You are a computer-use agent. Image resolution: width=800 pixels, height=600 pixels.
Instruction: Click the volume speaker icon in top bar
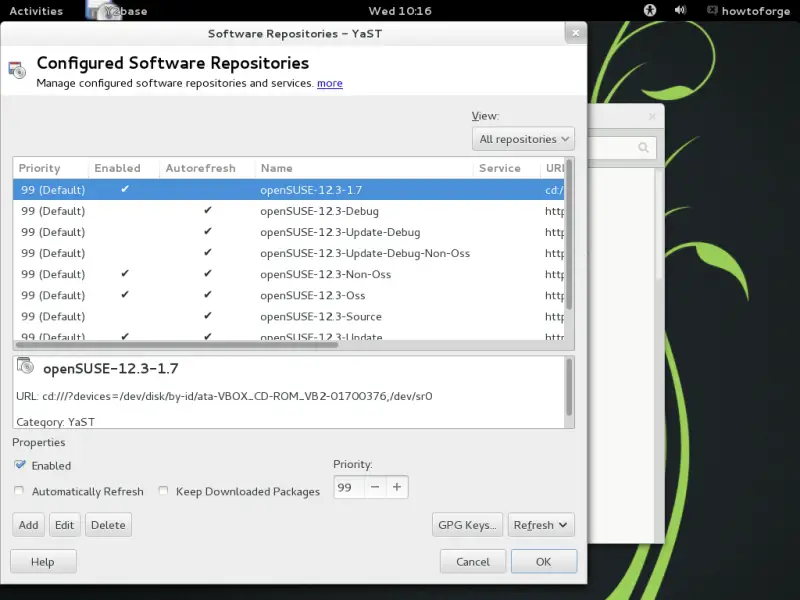point(680,10)
